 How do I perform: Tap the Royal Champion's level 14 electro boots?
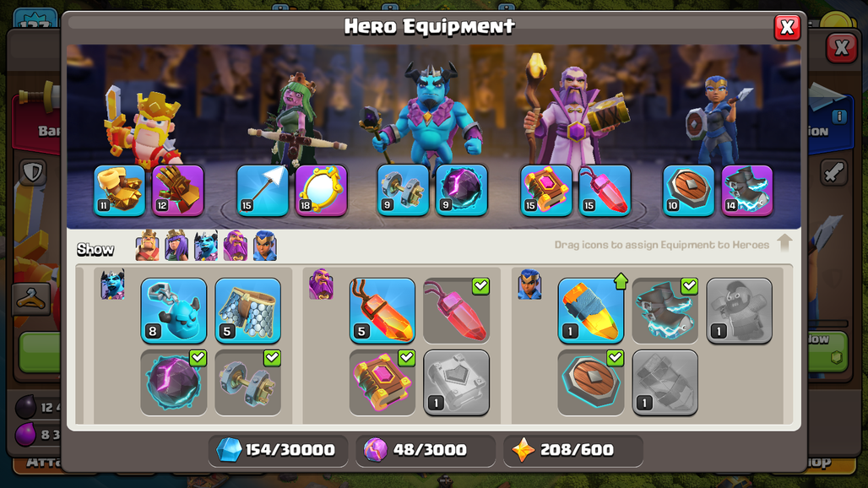747,190
